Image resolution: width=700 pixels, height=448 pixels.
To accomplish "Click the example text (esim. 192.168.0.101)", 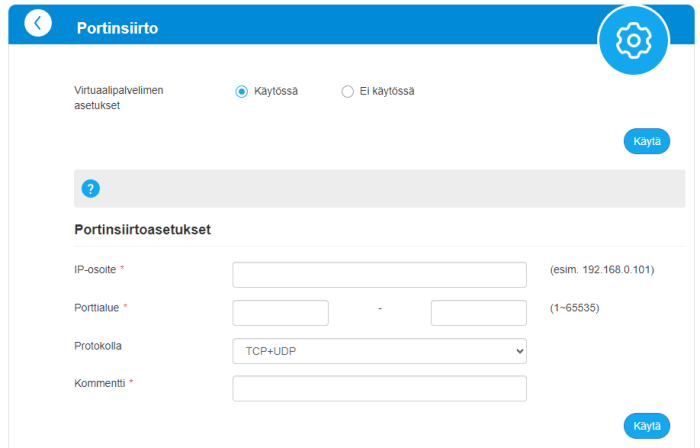I will (x=602, y=270).
